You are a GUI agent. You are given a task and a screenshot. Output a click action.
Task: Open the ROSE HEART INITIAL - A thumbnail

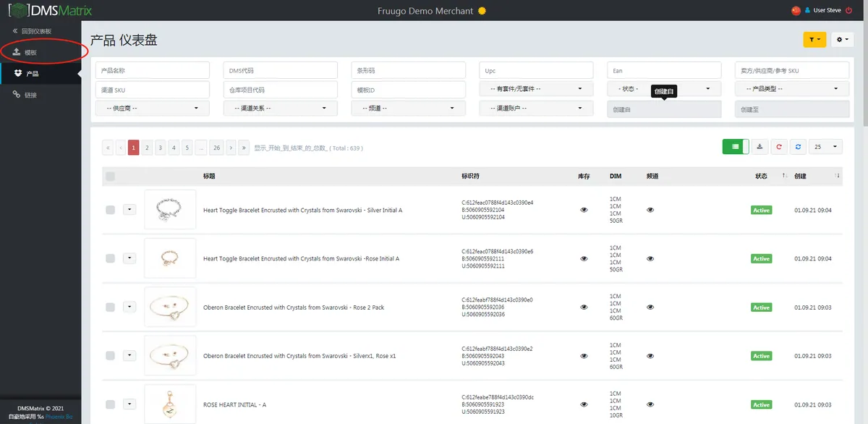170,404
